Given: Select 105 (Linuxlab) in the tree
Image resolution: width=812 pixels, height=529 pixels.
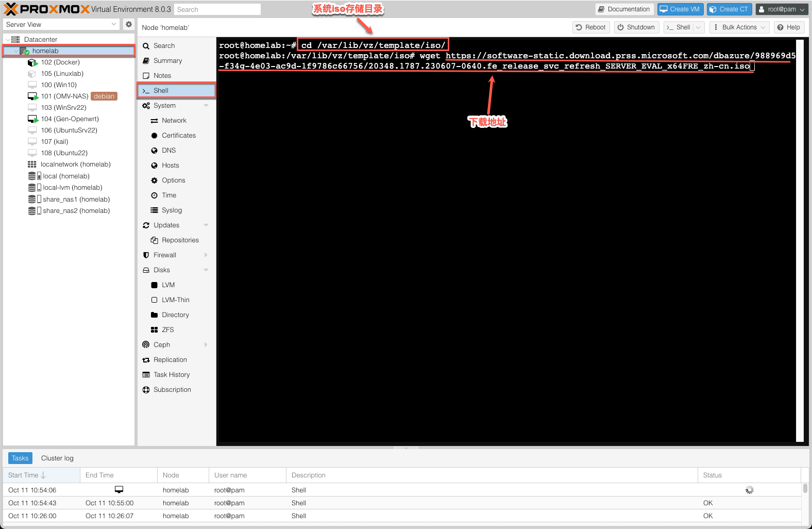Looking at the screenshot, I should 62,74.
